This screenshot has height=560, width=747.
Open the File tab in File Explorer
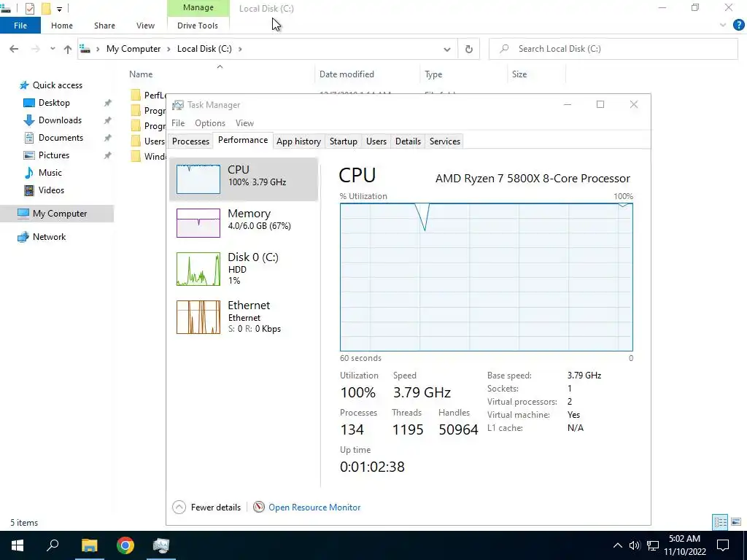[20, 26]
